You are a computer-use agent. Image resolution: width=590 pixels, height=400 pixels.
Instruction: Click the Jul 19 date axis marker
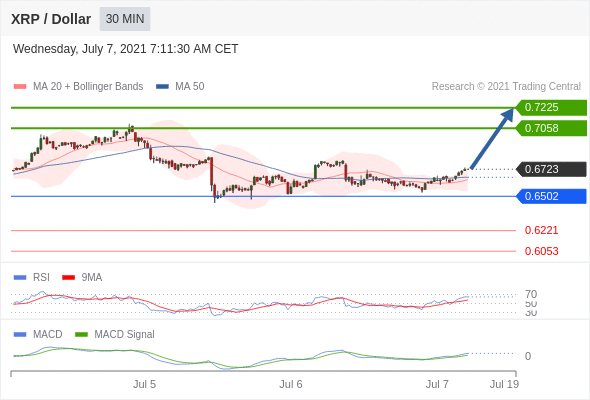[504, 385]
